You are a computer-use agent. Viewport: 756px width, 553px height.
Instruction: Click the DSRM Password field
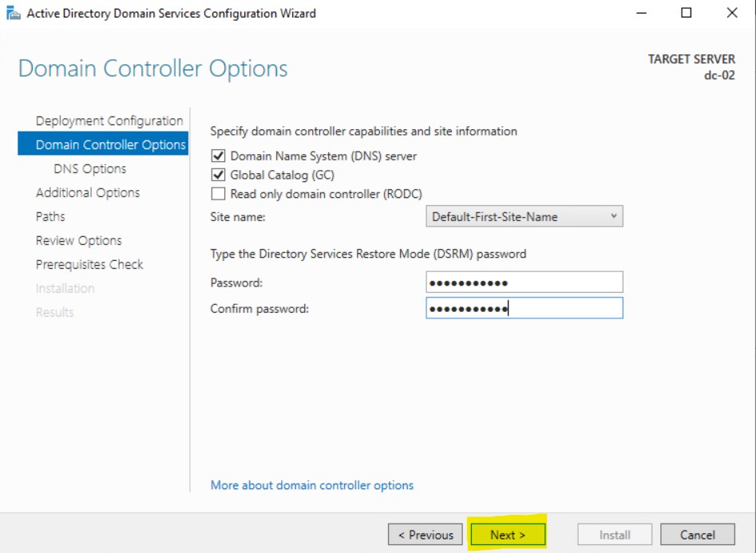(x=524, y=282)
